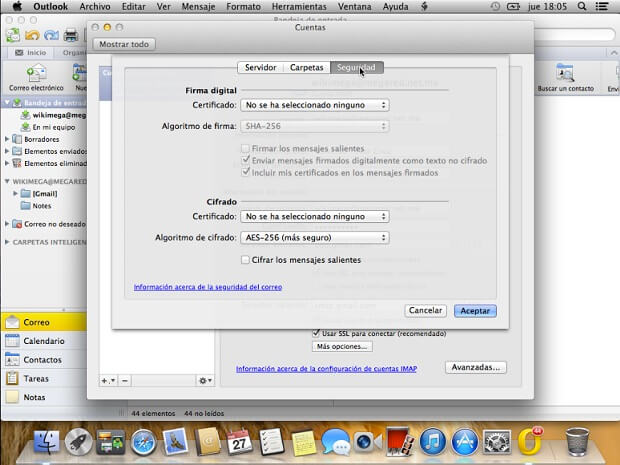Open Firma digital Certificado dropdown
The height and width of the screenshot is (465, 620).
point(315,105)
